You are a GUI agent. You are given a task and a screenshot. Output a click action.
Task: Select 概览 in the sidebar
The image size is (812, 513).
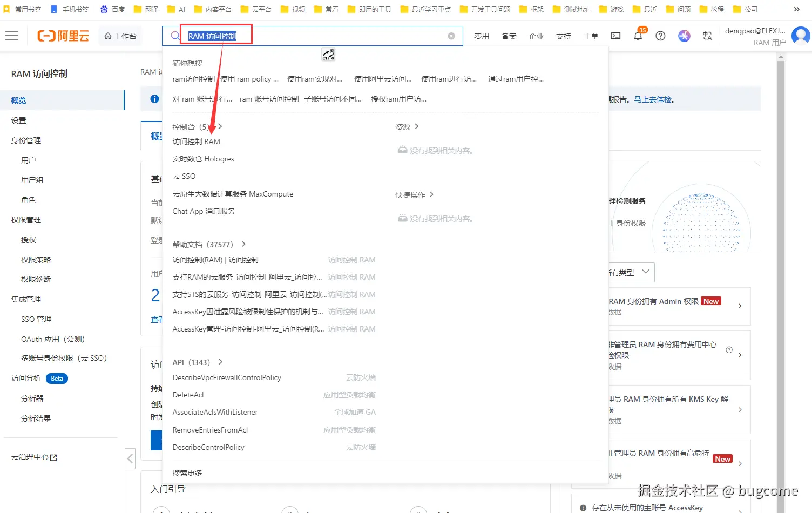pyautogui.click(x=62, y=100)
